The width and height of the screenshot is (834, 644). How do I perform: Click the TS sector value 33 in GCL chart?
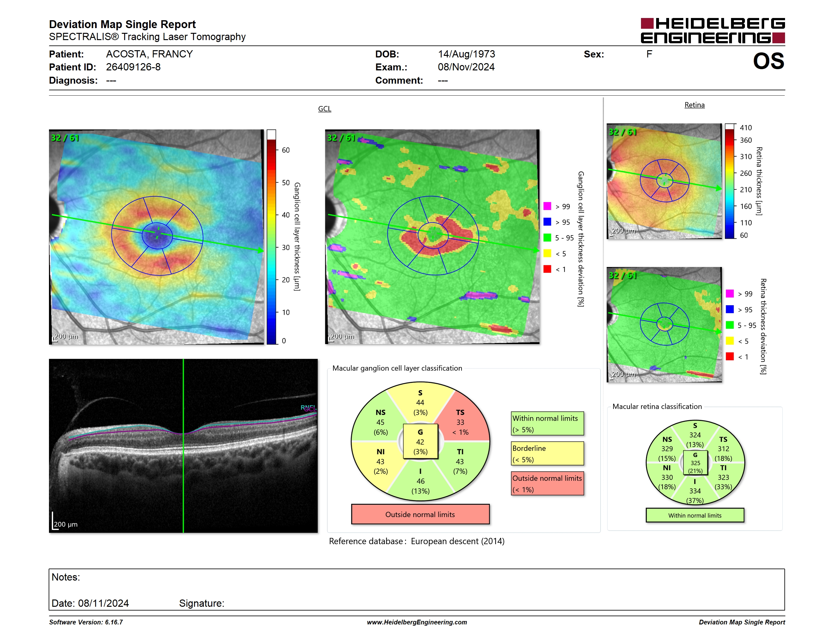tap(460, 422)
